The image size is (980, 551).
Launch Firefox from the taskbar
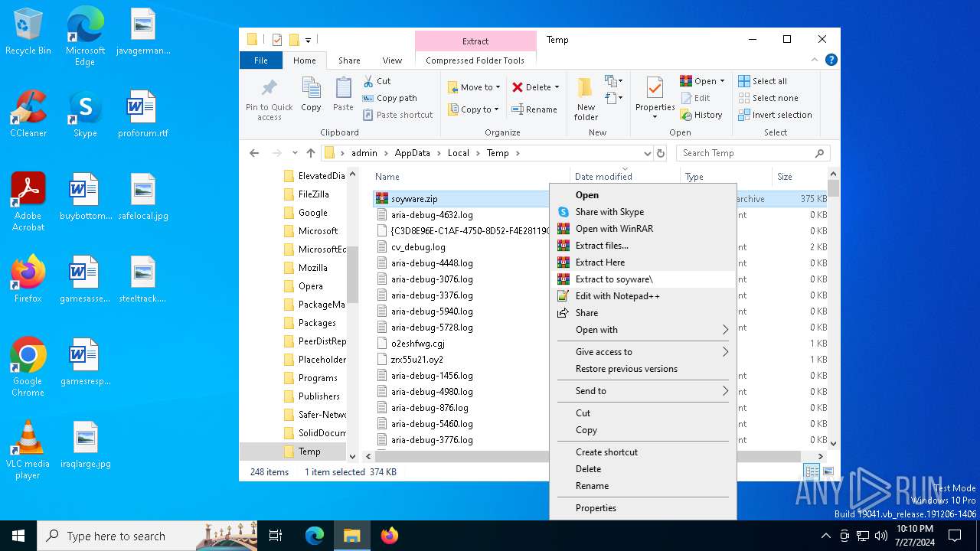pyautogui.click(x=389, y=536)
